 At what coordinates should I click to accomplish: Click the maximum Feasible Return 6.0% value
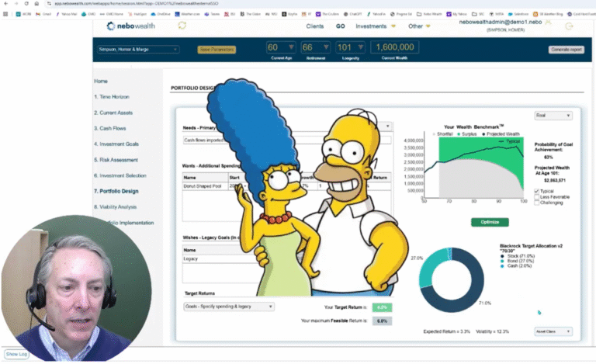[x=382, y=321]
